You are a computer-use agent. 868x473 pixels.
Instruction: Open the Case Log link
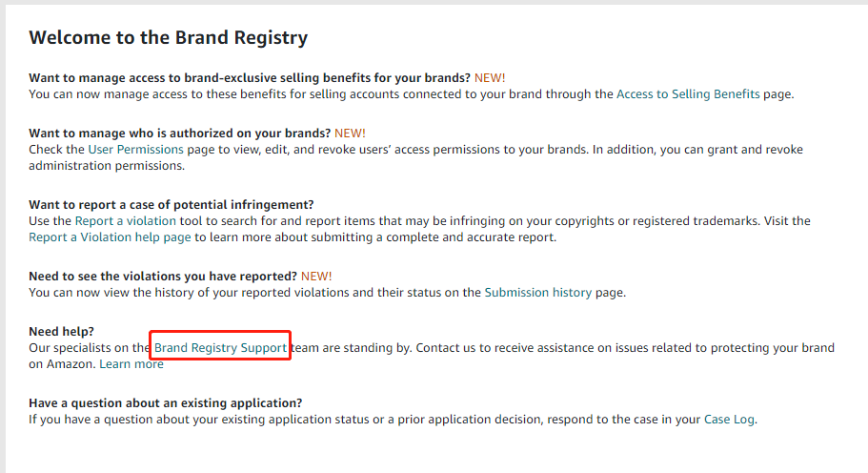click(x=729, y=420)
